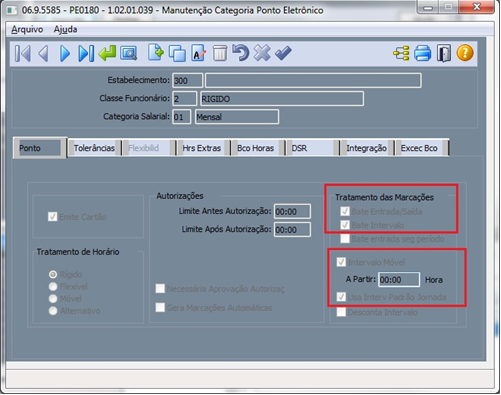The width and height of the screenshot is (501, 395).
Task: Switch to the Hrs Extras tab
Action: coord(203,148)
